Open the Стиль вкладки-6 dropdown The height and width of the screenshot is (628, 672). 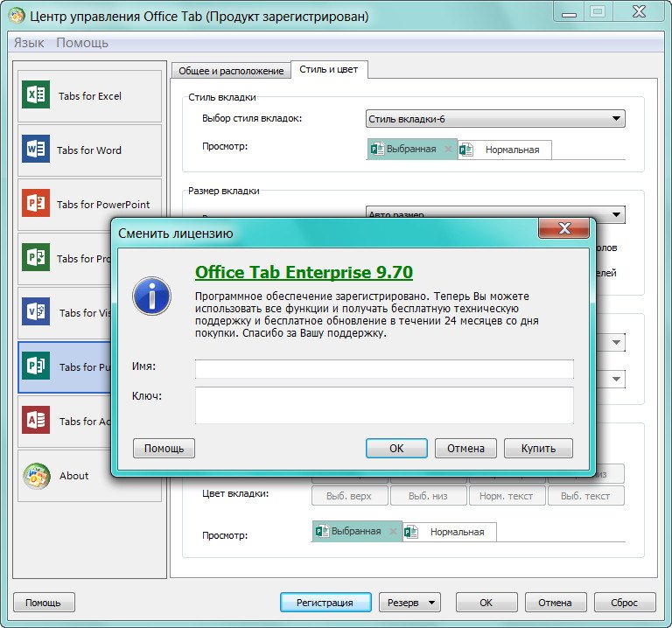(495, 119)
